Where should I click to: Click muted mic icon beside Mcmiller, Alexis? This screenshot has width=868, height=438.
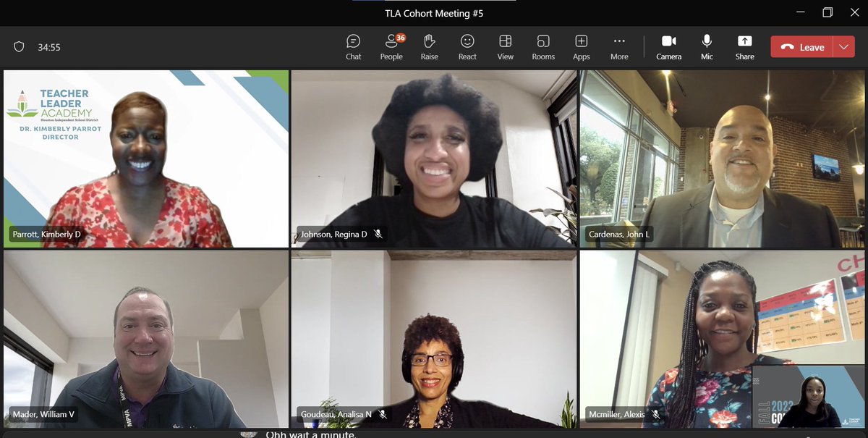coord(656,415)
